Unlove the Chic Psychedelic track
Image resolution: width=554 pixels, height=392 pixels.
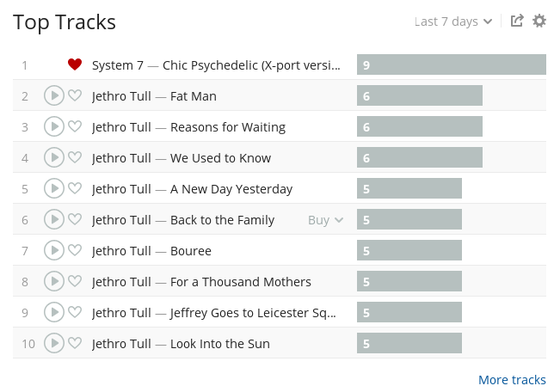click(x=75, y=64)
